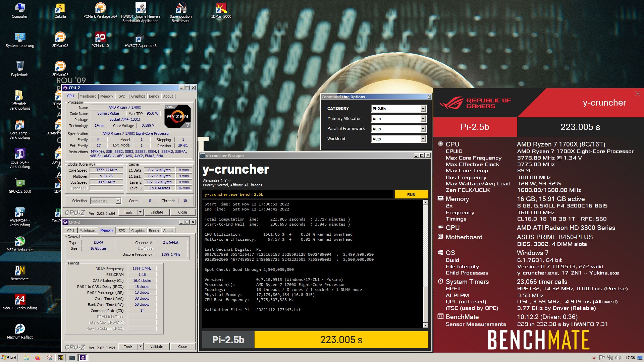Open the volume tray icon

[618, 358]
